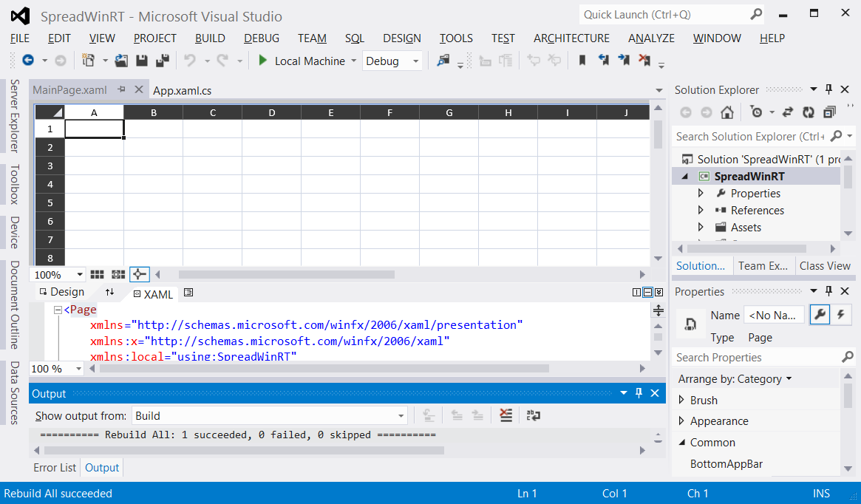Image resolution: width=861 pixels, height=504 pixels.
Task: Open the ARCHITECTURE menu
Action: tap(571, 38)
